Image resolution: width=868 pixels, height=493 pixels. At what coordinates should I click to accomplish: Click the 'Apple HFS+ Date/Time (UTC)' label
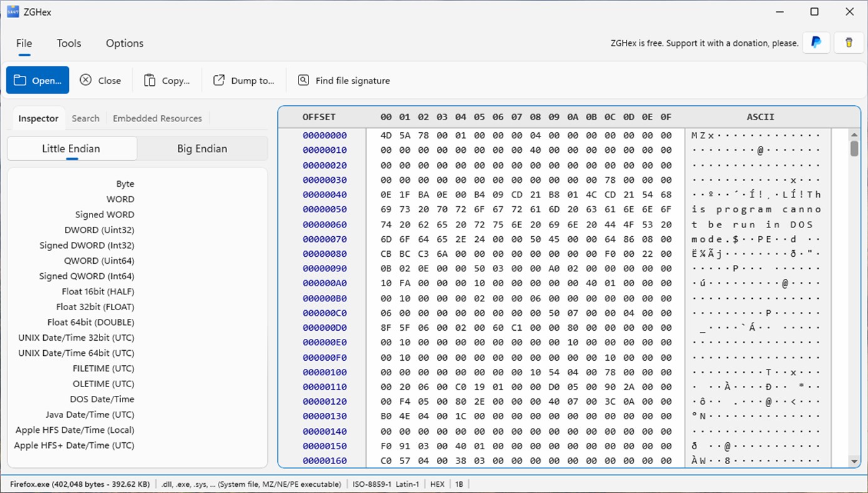pyautogui.click(x=74, y=445)
